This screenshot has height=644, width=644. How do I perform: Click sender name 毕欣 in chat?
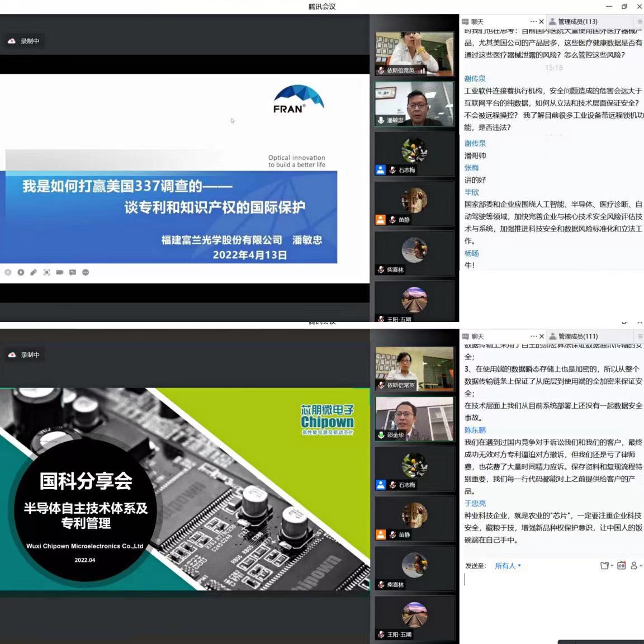click(x=471, y=192)
